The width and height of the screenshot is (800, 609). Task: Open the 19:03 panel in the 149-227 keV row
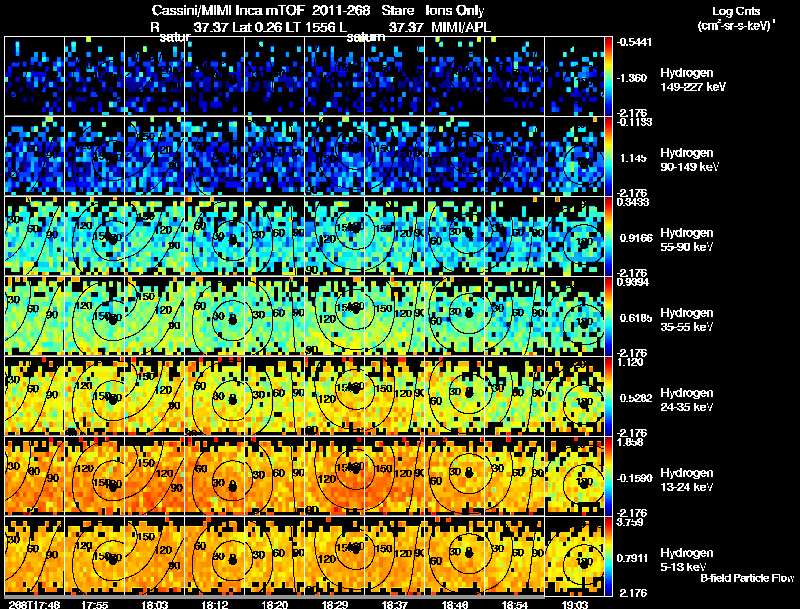tap(574, 76)
